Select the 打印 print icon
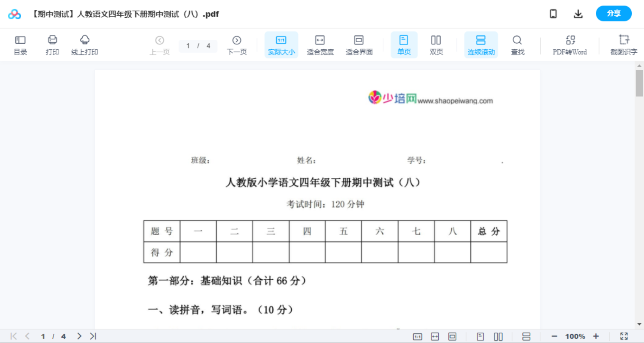The image size is (644, 343). click(52, 45)
